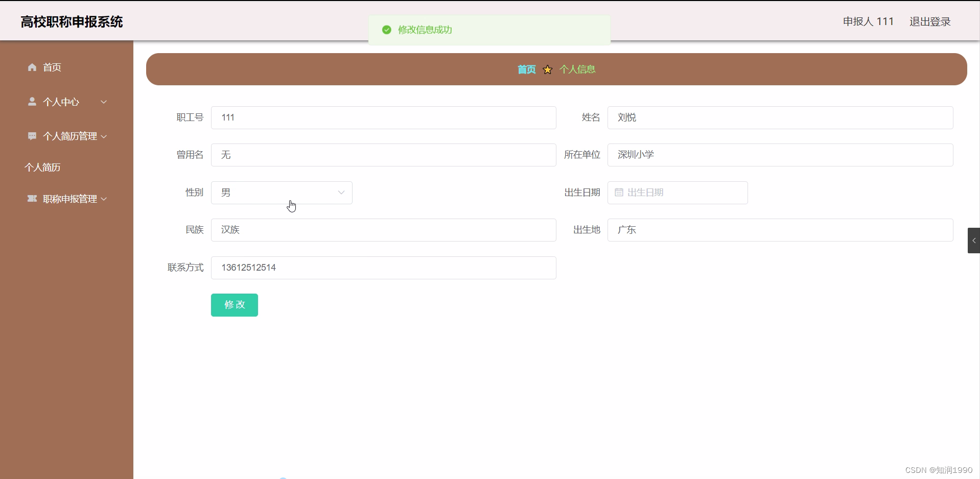This screenshot has height=479, width=980.
Task: Click the icon next to 职称申报管理
Action: (32, 199)
